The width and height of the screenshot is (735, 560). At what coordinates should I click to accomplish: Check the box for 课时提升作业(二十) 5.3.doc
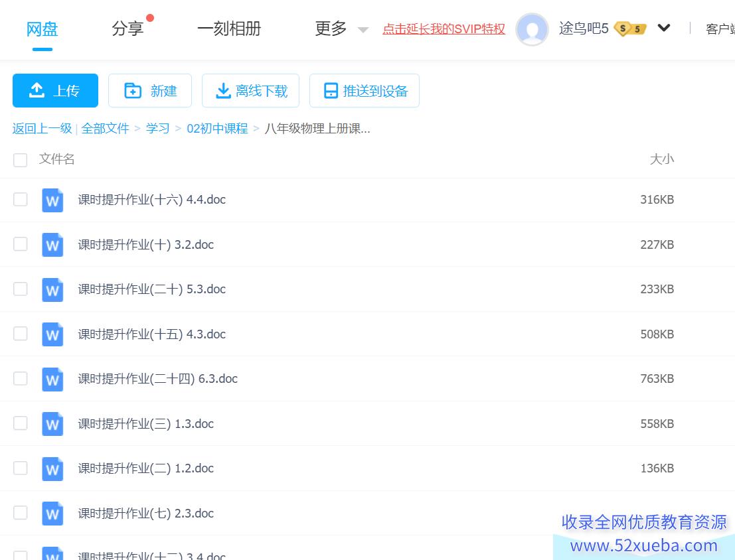point(20,289)
